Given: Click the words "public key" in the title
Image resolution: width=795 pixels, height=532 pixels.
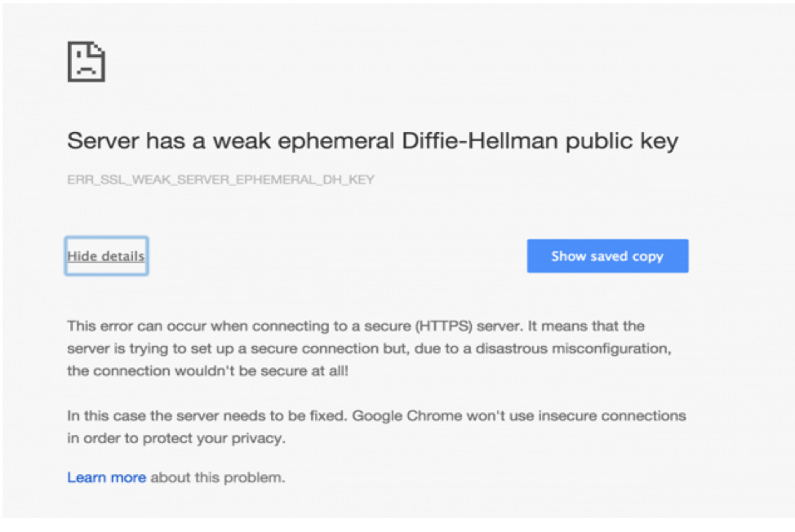Looking at the screenshot, I should click(x=622, y=141).
